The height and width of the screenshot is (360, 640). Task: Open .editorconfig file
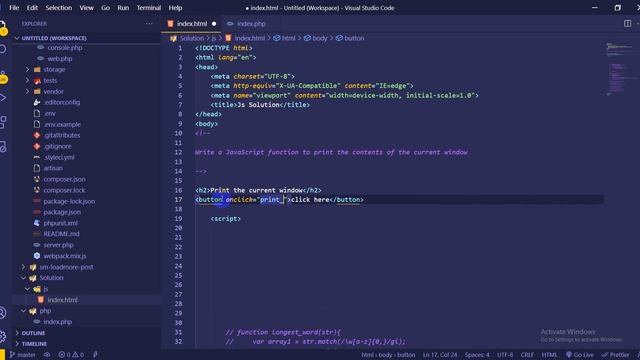click(x=62, y=102)
